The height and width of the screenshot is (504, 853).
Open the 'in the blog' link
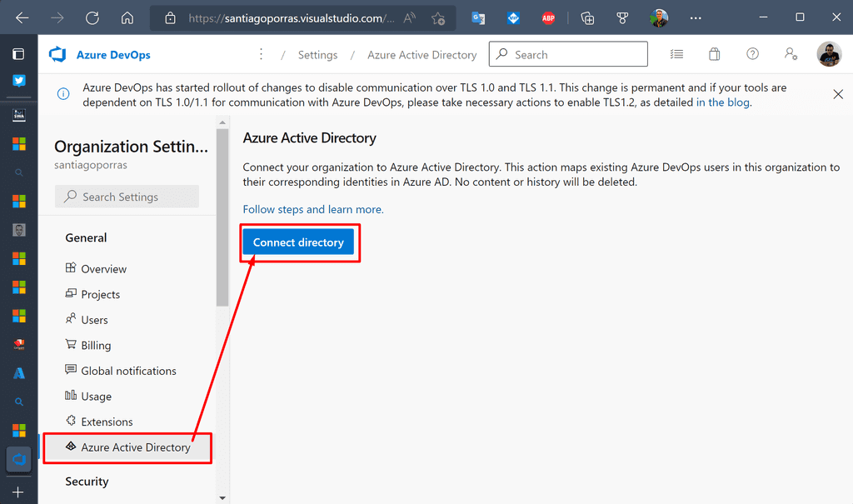pyautogui.click(x=722, y=102)
